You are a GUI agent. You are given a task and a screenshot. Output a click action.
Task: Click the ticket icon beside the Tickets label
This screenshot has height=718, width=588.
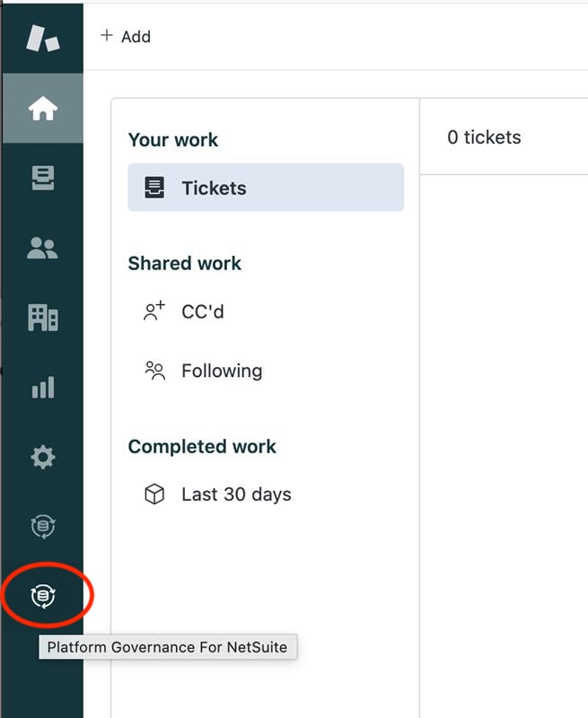pos(156,188)
